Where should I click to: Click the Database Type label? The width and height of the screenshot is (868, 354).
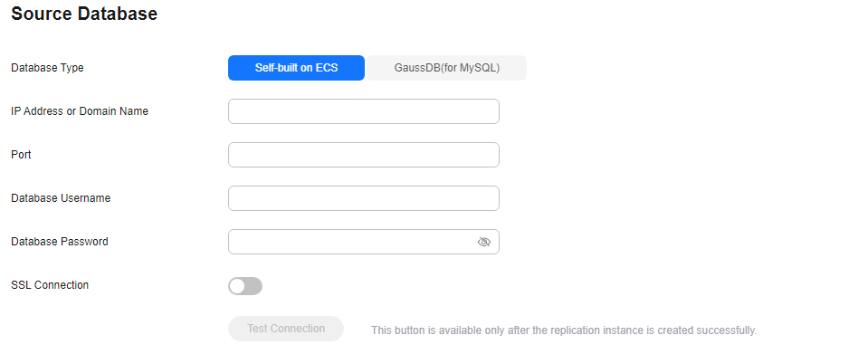(x=48, y=68)
